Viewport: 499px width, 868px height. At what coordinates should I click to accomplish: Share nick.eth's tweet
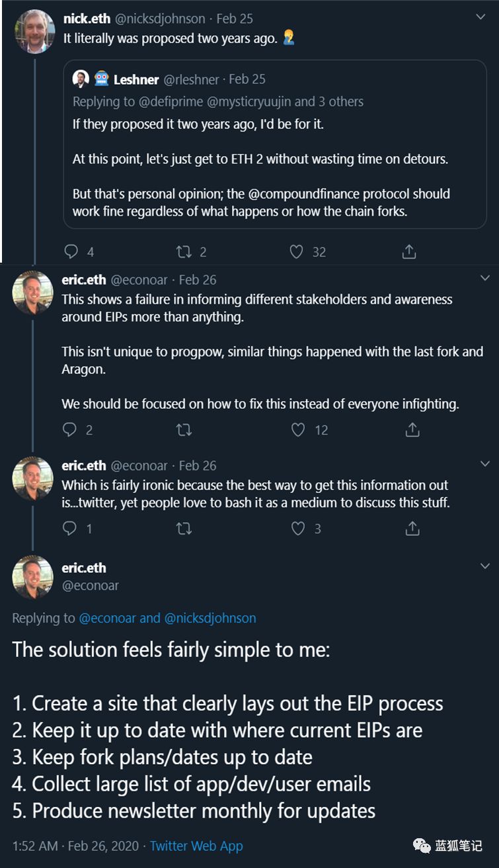pyautogui.click(x=409, y=251)
